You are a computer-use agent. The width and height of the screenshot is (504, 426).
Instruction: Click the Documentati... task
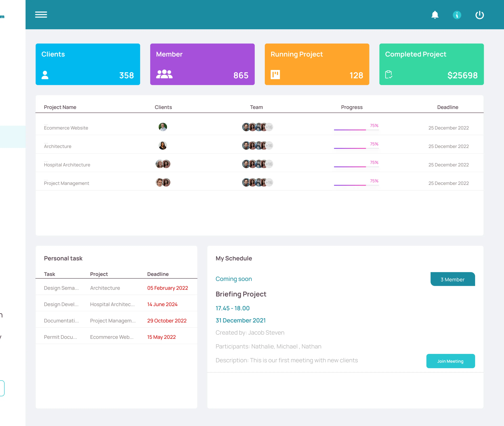(x=61, y=320)
